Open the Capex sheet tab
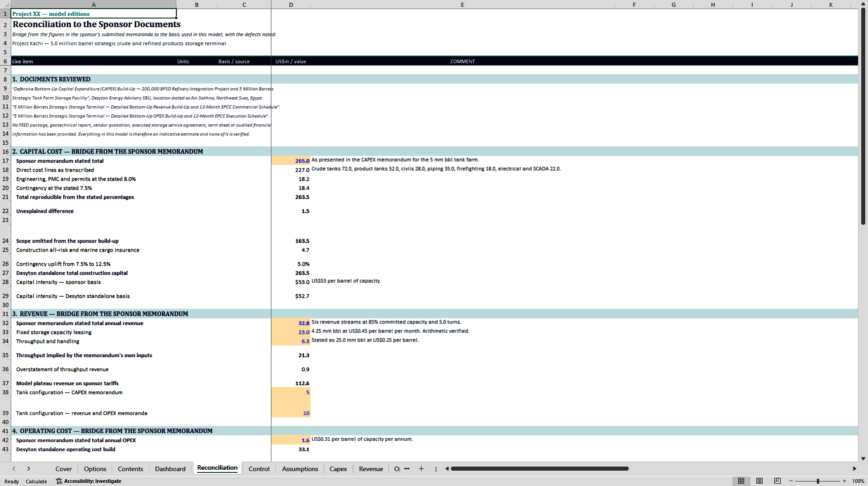The image size is (868, 486). coord(338,469)
